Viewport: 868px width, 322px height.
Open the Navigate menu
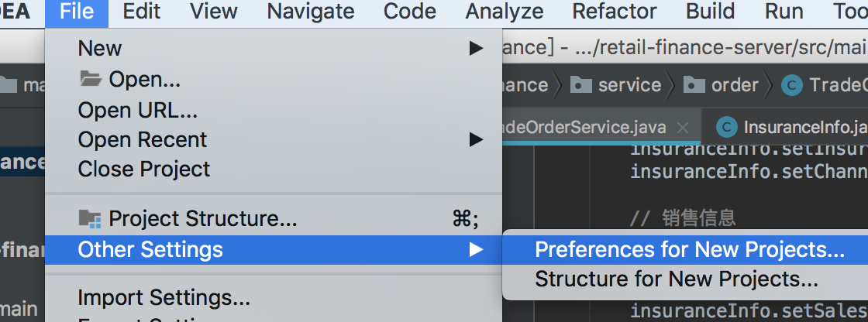click(x=311, y=11)
